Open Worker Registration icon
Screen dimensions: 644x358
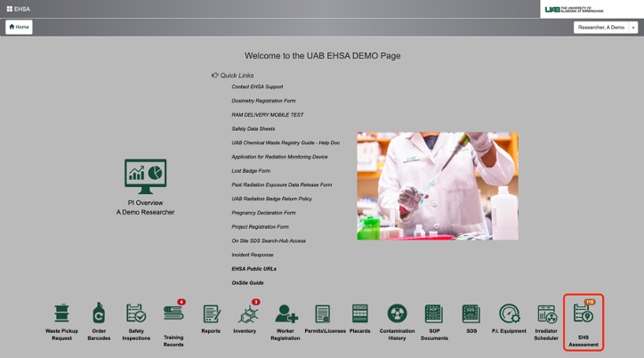click(286, 313)
